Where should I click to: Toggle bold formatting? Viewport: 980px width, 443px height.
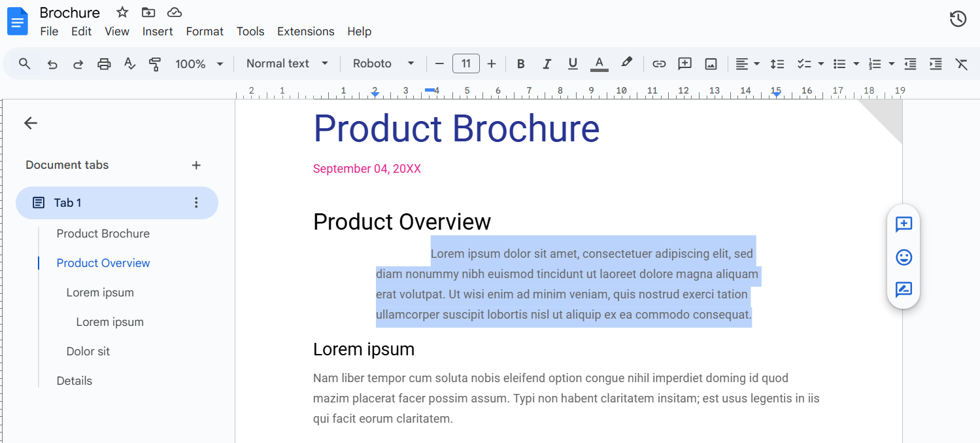coord(520,63)
